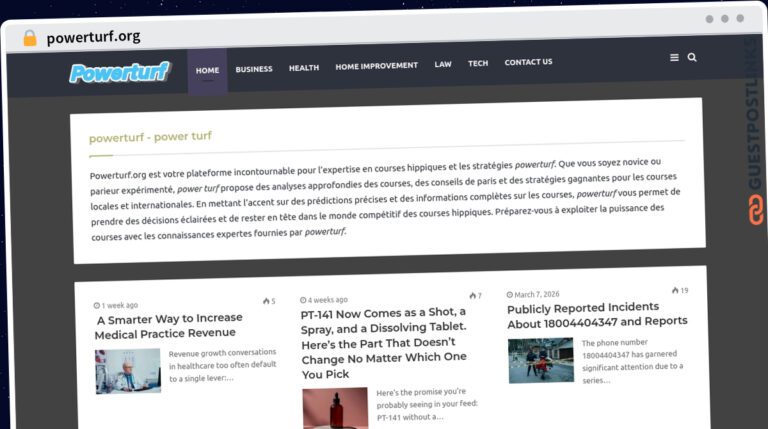Image resolution: width=768 pixels, height=429 pixels.
Task: Open the 'PT-141 Now Comes as a Shot' article
Action: (x=384, y=343)
